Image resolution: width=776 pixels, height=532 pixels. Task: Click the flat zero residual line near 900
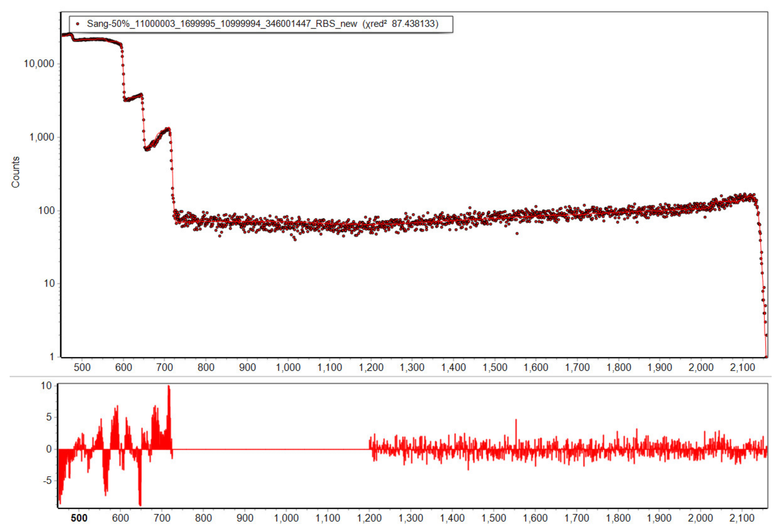tap(245, 449)
